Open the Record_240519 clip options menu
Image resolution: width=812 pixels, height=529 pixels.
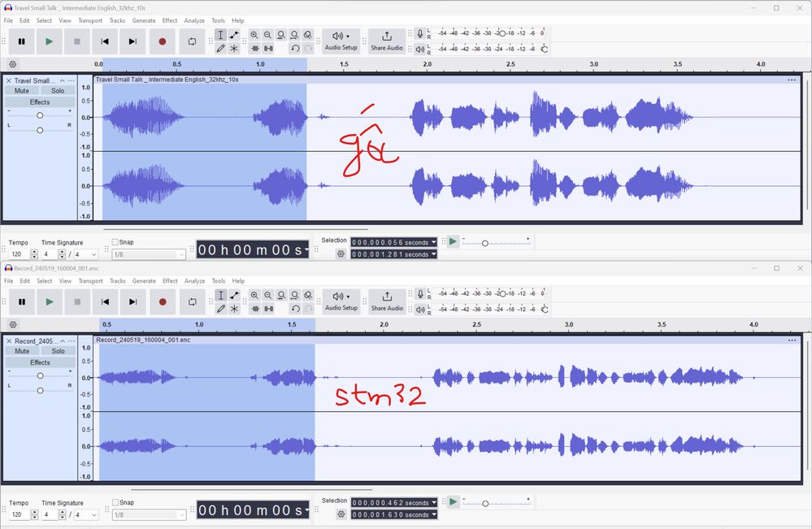coord(792,340)
